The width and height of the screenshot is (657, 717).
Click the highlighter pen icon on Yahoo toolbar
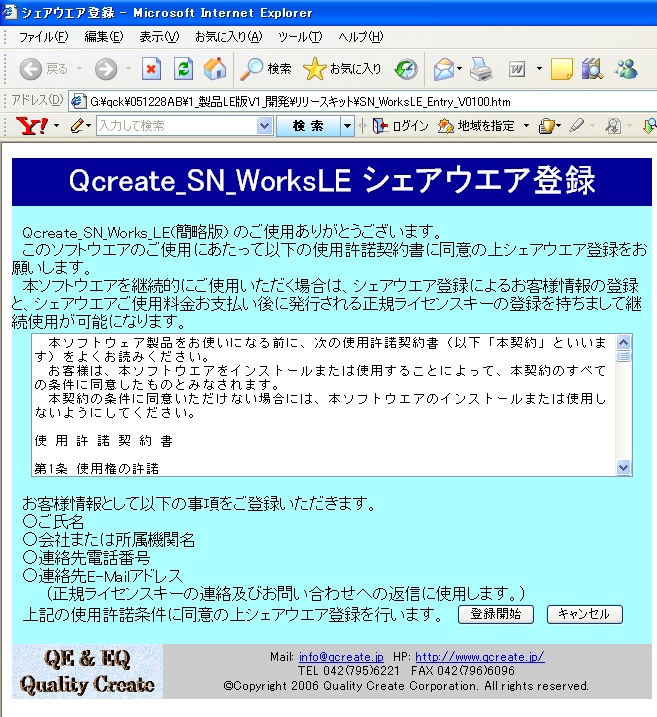point(577,125)
